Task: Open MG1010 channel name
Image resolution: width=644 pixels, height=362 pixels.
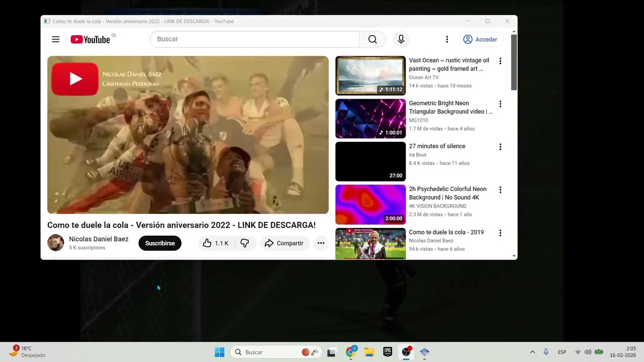Action: tap(419, 120)
